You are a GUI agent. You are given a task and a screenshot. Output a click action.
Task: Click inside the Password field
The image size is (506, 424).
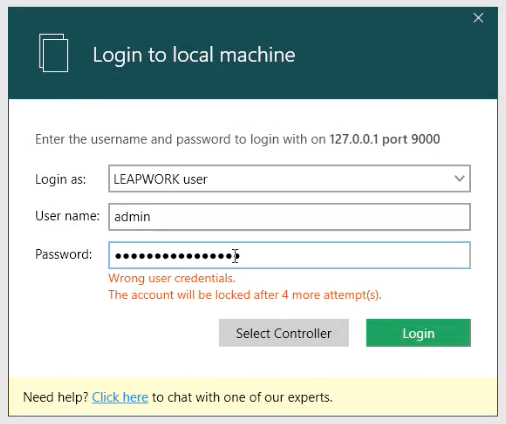[289, 255]
